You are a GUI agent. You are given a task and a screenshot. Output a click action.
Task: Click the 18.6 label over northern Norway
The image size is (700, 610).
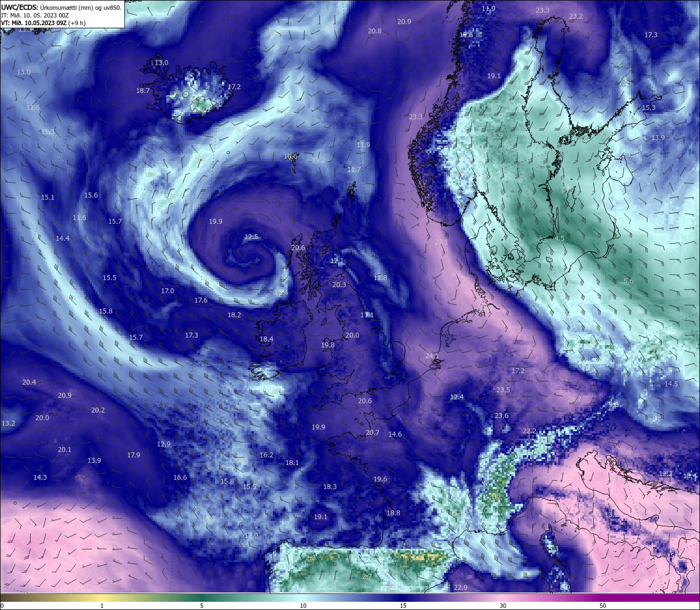pos(466,35)
